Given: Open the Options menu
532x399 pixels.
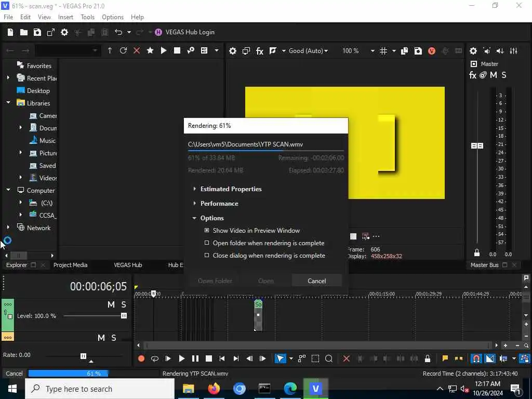Looking at the screenshot, I should click(x=113, y=17).
